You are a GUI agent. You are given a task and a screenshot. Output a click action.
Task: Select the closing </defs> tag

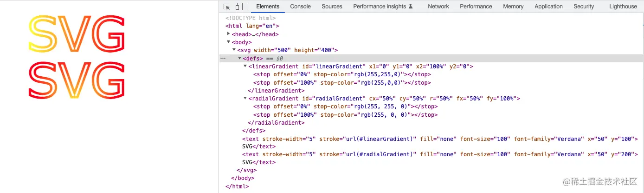point(254,131)
